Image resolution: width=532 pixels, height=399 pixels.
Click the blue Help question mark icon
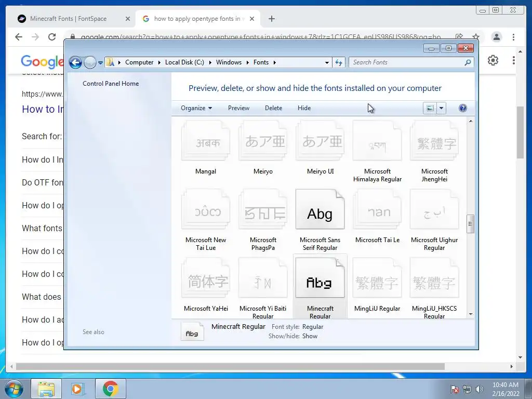point(462,108)
